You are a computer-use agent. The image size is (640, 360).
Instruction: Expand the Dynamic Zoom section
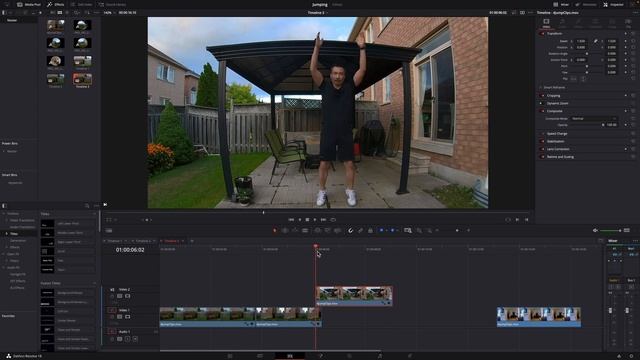pyautogui.click(x=558, y=103)
